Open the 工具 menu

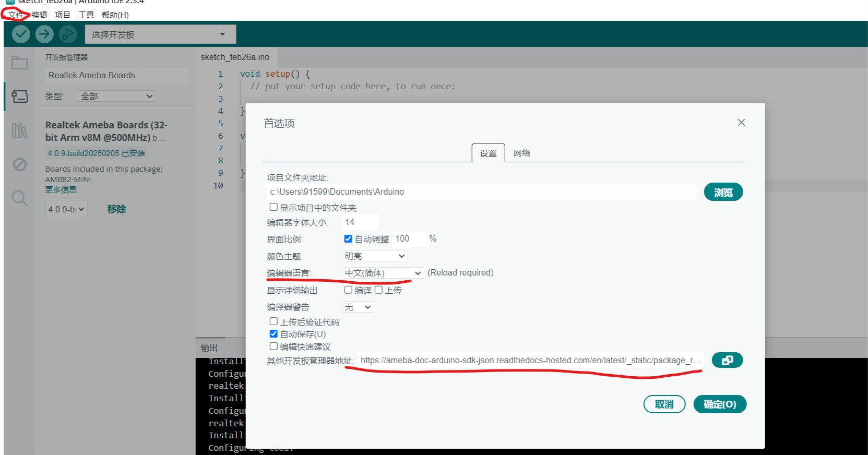point(86,15)
